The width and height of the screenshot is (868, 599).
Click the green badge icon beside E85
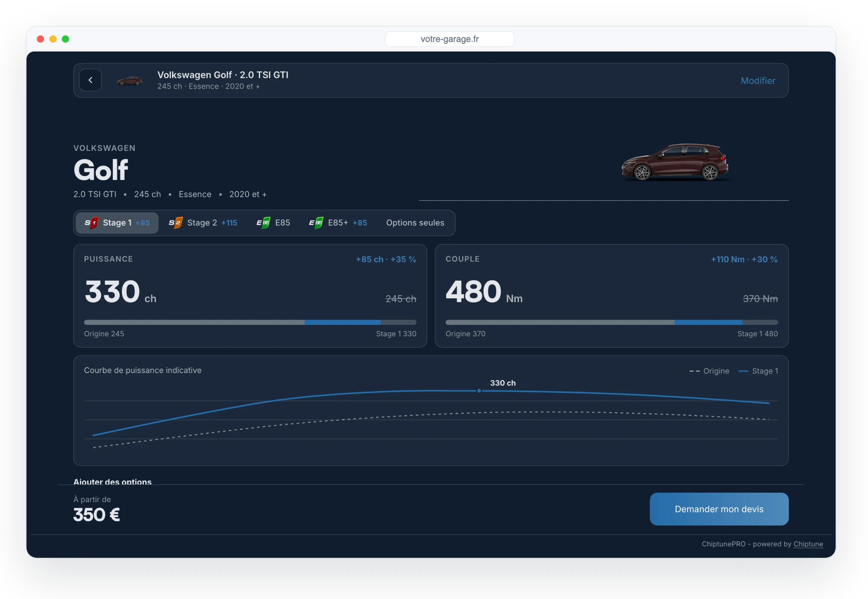coord(263,223)
